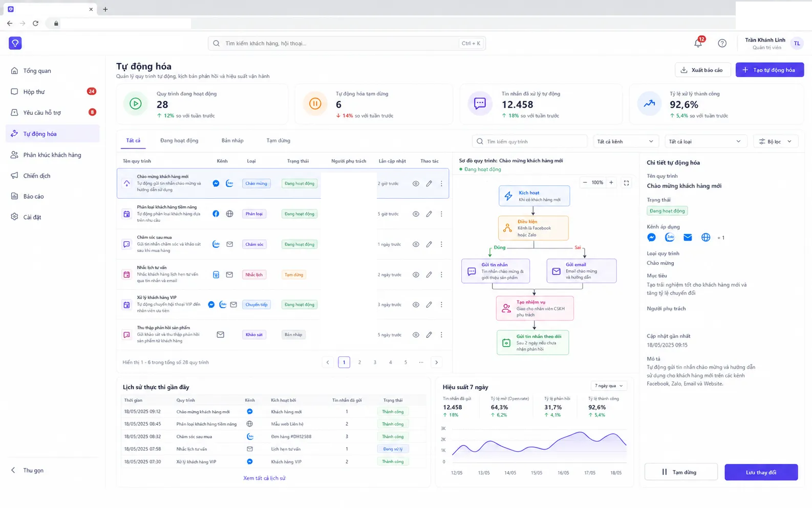Open the Tất cả kênh channel dropdown
Image resolution: width=812 pixels, height=508 pixels.
pos(626,141)
